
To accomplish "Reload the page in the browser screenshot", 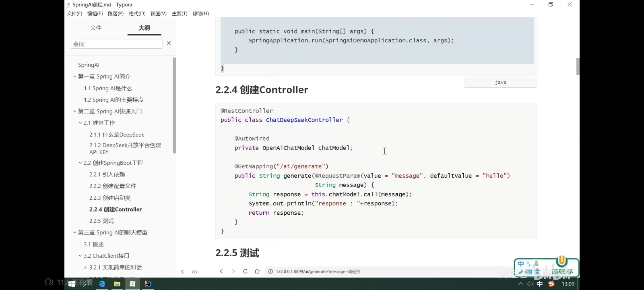I will [x=245, y=271].
